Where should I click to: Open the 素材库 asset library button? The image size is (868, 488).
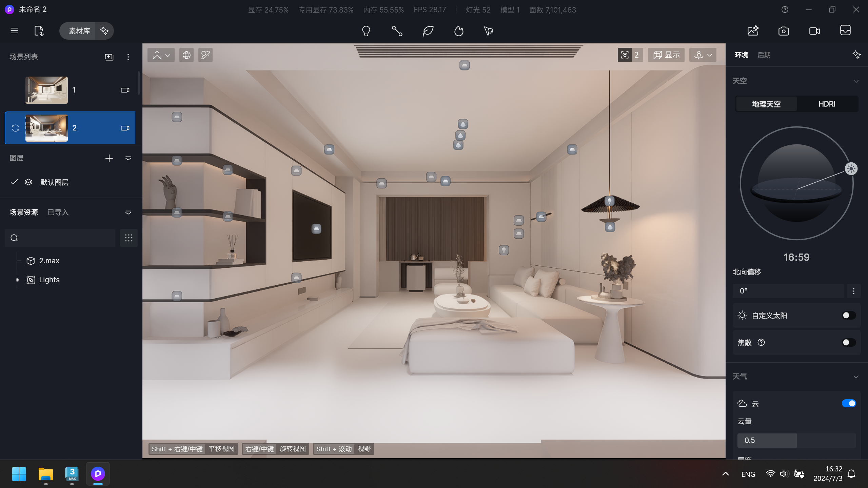tap(79, 31)
